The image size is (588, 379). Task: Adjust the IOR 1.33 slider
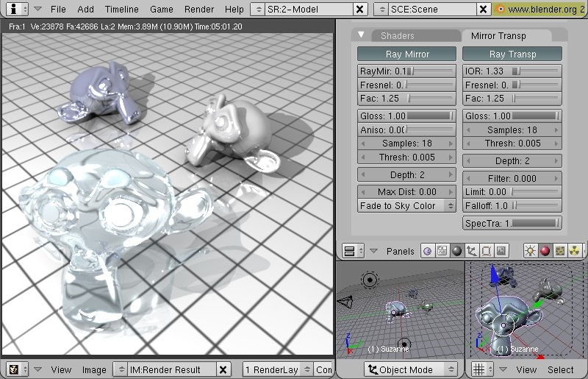point(512,71)
